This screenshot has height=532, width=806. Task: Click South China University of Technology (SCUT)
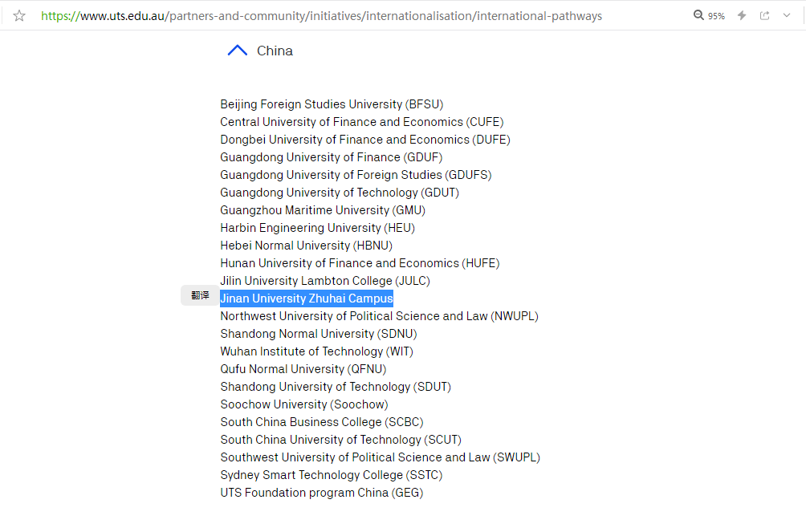[341, 440]
